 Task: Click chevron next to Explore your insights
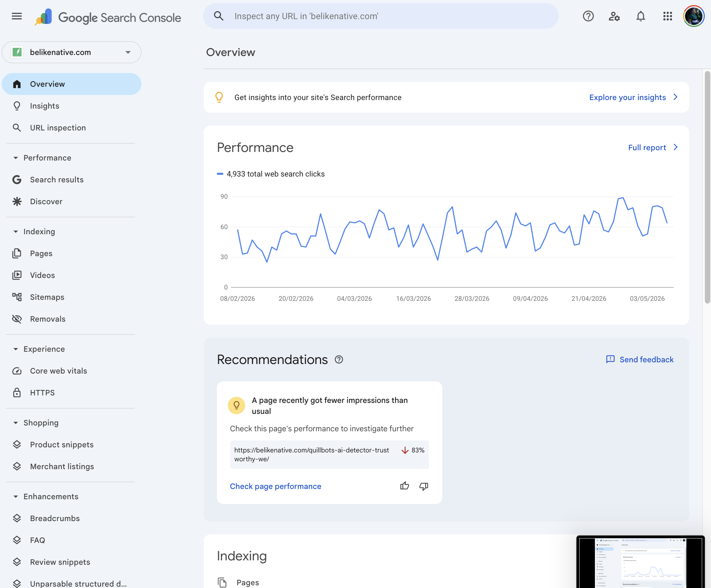(675, 97)
